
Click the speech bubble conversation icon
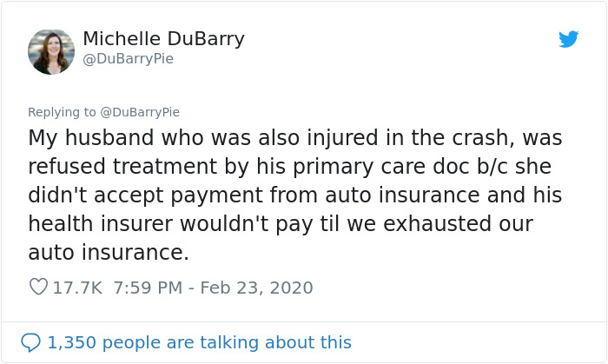[30, 342]
